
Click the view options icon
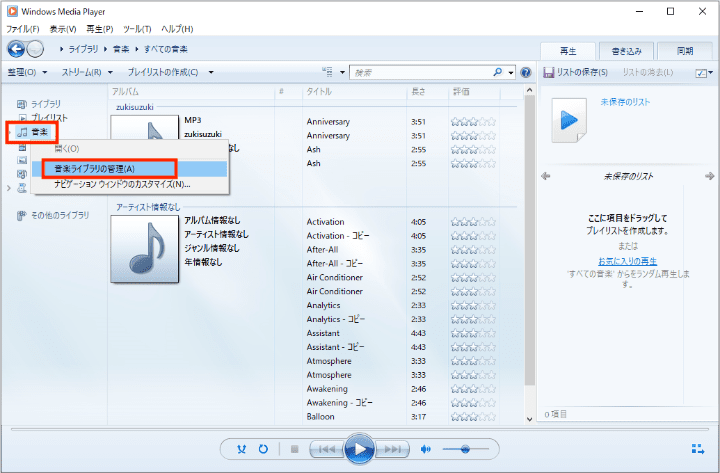pos(327,72)
